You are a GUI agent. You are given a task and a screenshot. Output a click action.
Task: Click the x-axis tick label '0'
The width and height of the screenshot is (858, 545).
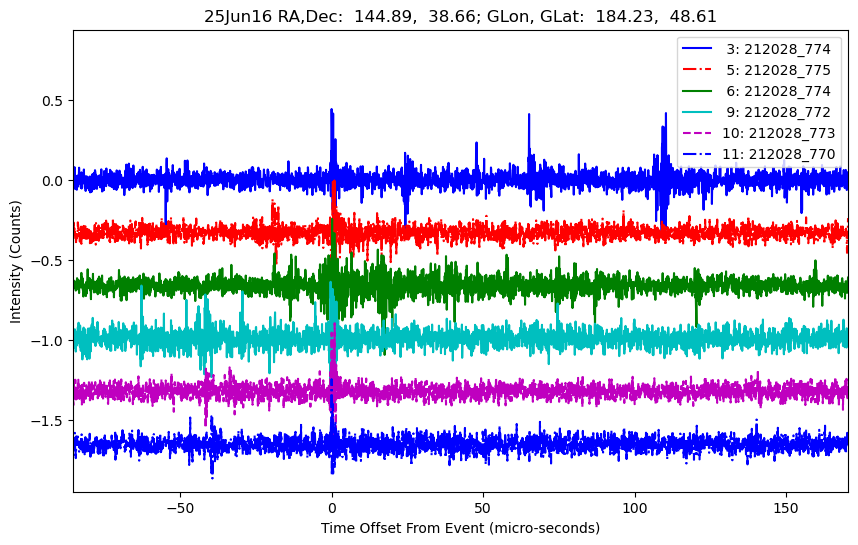(x=332, y=508)
